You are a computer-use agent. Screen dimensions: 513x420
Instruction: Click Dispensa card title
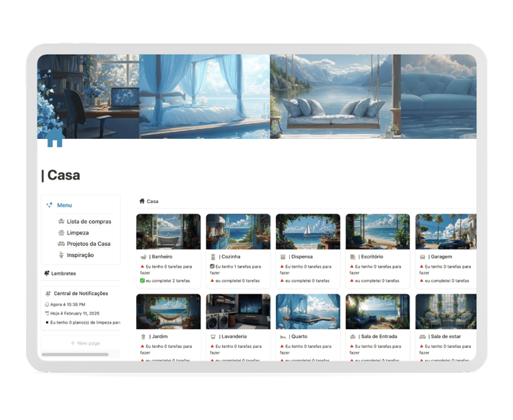(x=301, y=257)
